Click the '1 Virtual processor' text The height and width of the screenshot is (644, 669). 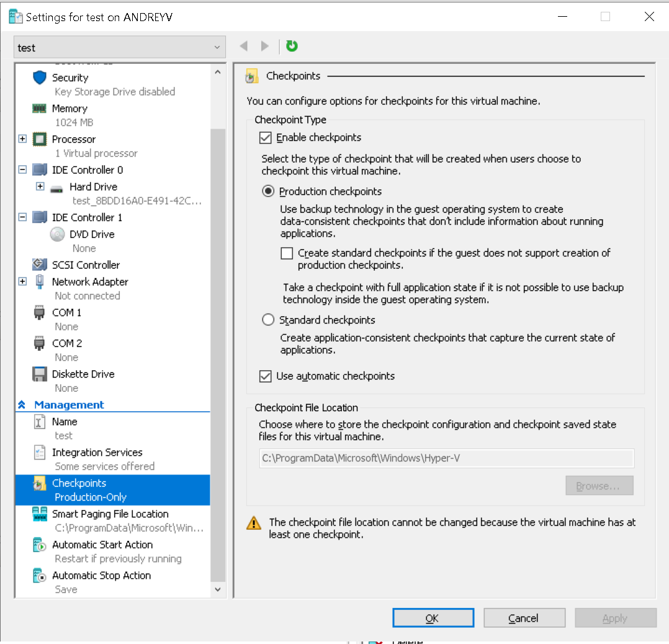(96, 153)
